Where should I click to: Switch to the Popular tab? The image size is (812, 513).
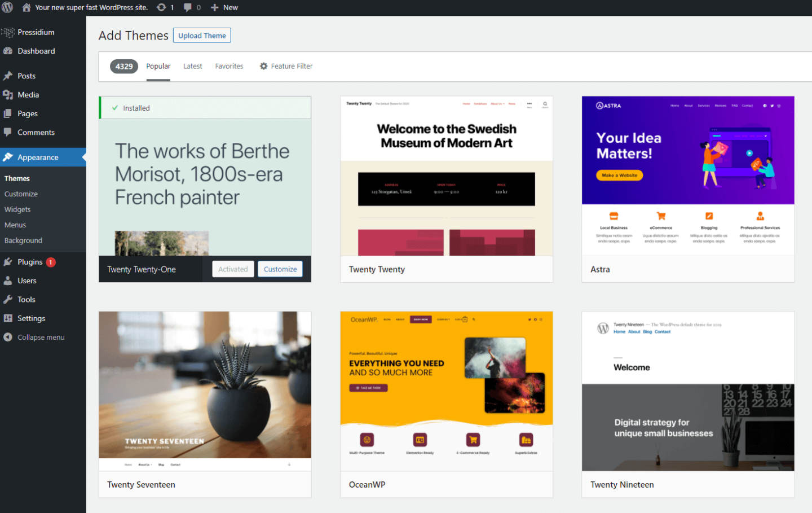pos(158,67)
